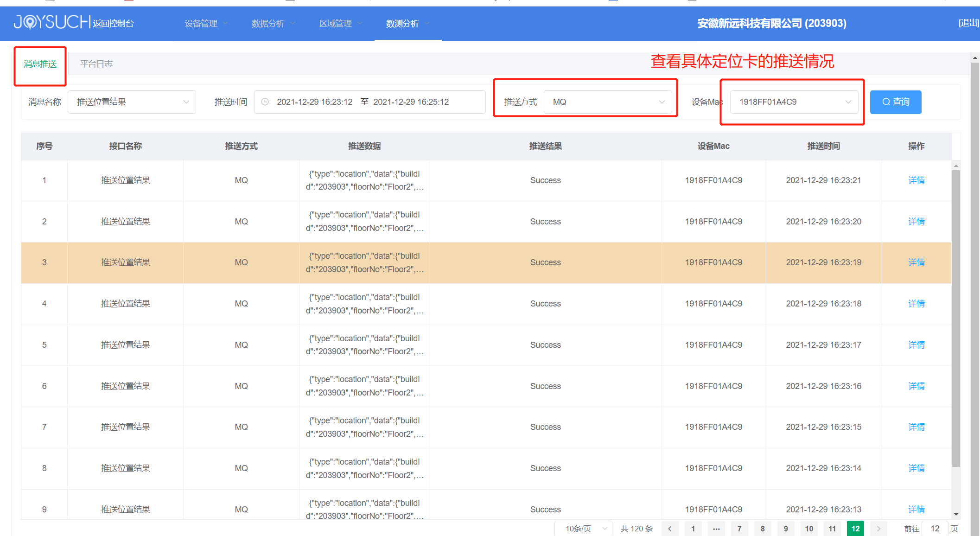Switch to 平台日志 tab
The height and width of the screenshot is (536, 980).
coord(96,64)
